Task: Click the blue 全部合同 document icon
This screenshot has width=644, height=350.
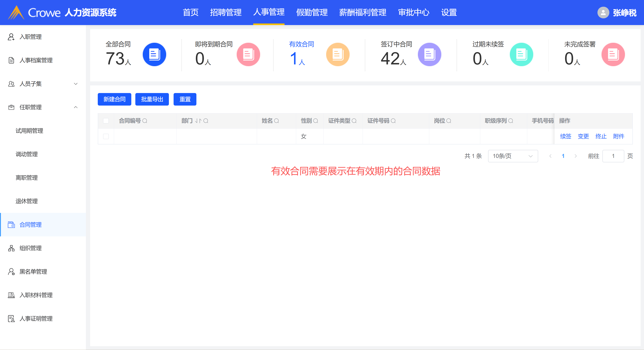Action: click(x=154, y=55)
